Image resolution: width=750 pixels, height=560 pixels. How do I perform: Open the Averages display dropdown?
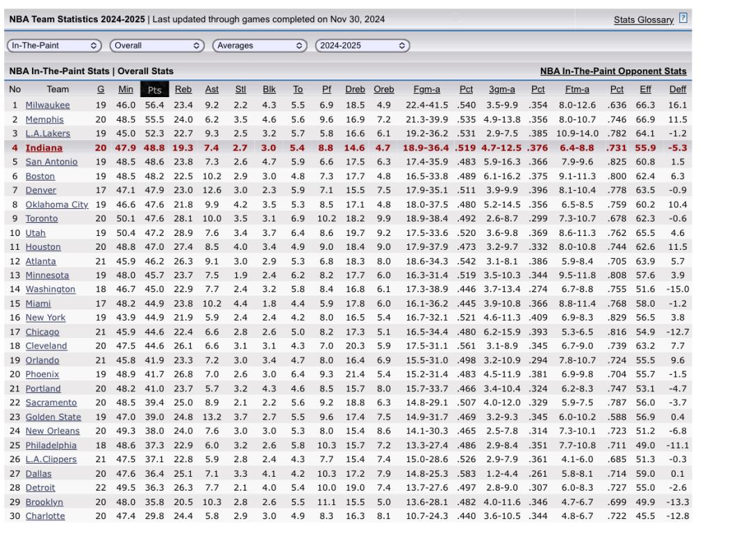pos(259,46)
